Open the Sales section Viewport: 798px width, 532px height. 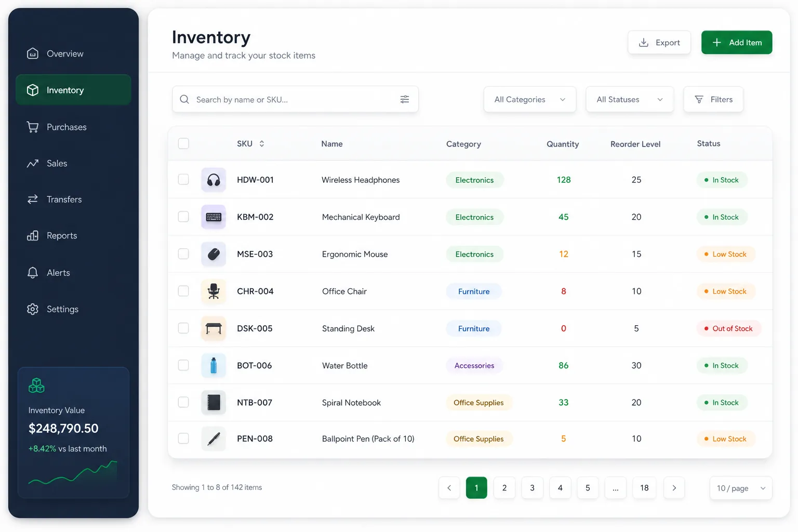(73, 163)
